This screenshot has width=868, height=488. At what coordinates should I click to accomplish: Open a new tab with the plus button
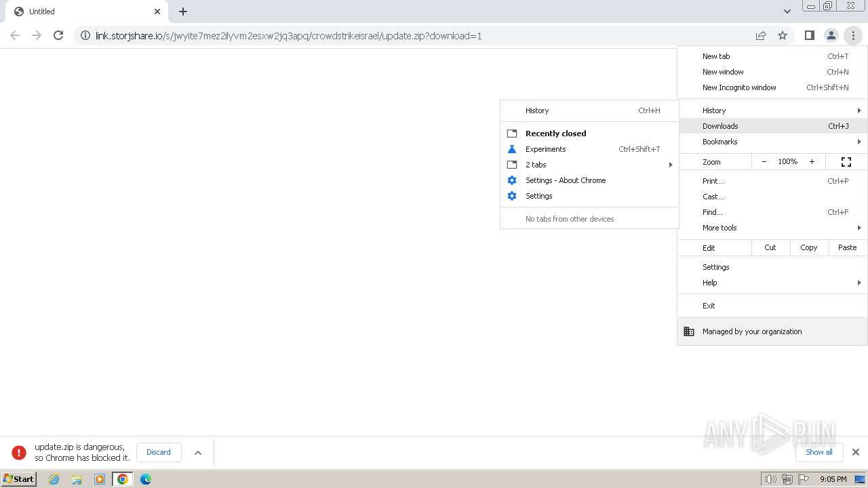(183, 12)
